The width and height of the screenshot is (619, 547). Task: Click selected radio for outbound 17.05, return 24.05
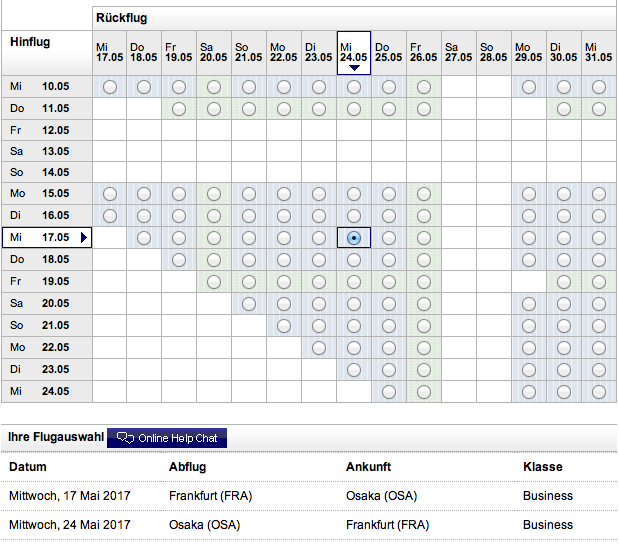[354, 238]
